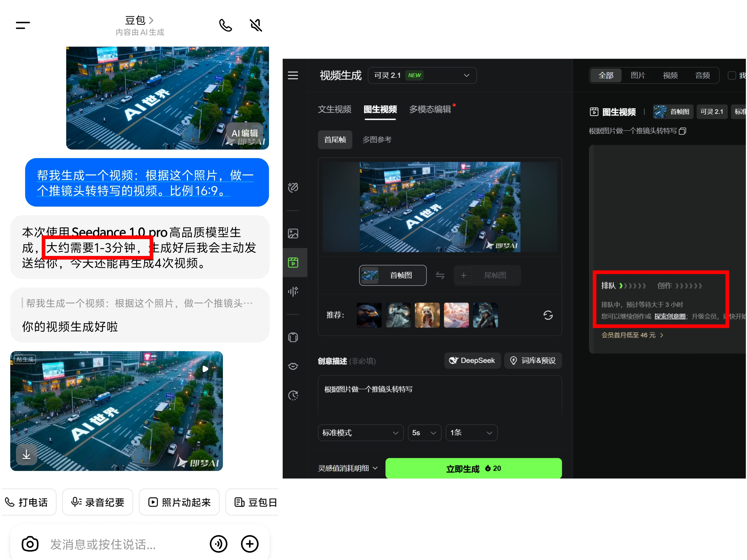Copy the prompt text in task panel
The width and height of the screenshot is (747, 560).
pos(682,131)
